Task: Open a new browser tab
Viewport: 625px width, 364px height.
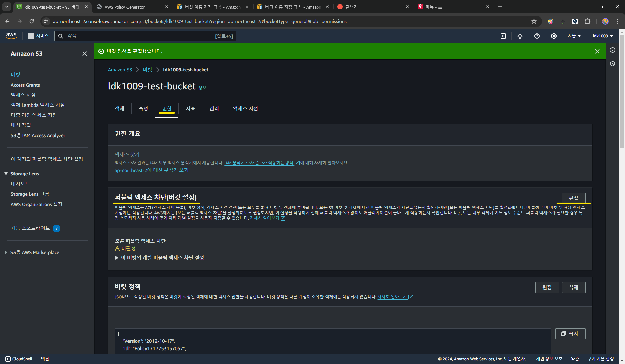Action: tap(500, 7)
